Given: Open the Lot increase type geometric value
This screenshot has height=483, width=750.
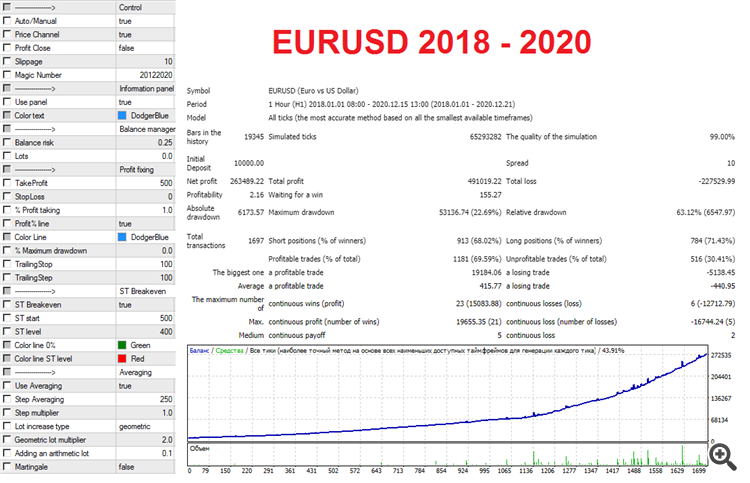Looking at the screenshot, I should [x=134, y=426].
